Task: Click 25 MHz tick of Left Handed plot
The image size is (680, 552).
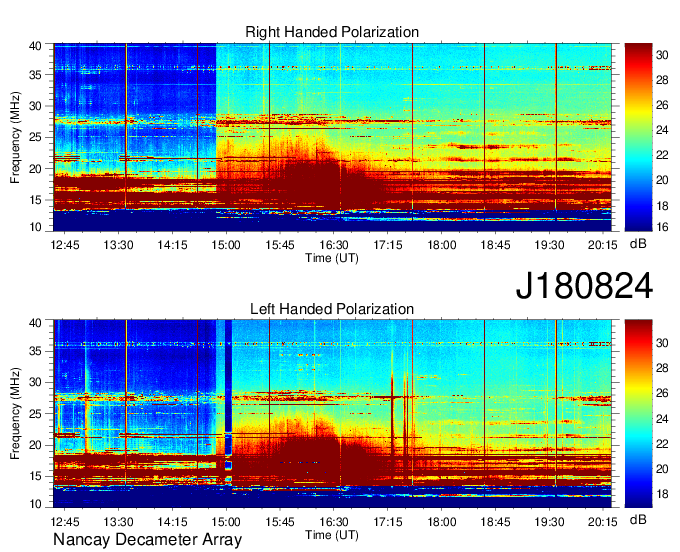Action: tap(35, 414)
